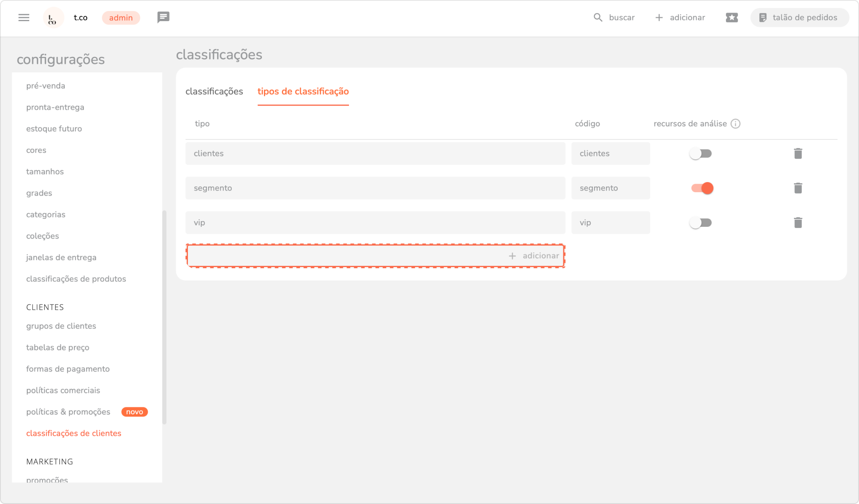The height and width of the screenshot is (504, 859).
Task: Click the segmento tipo input field
Action: pyautogui.click(x=375, y=188)
